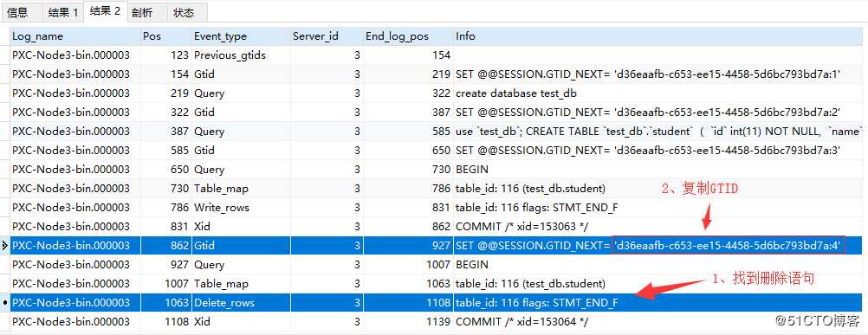This screenshot has height=335, width=868.
Task: Select the End_log_pos cell with value 927
Action: click(x=408, y=246)
